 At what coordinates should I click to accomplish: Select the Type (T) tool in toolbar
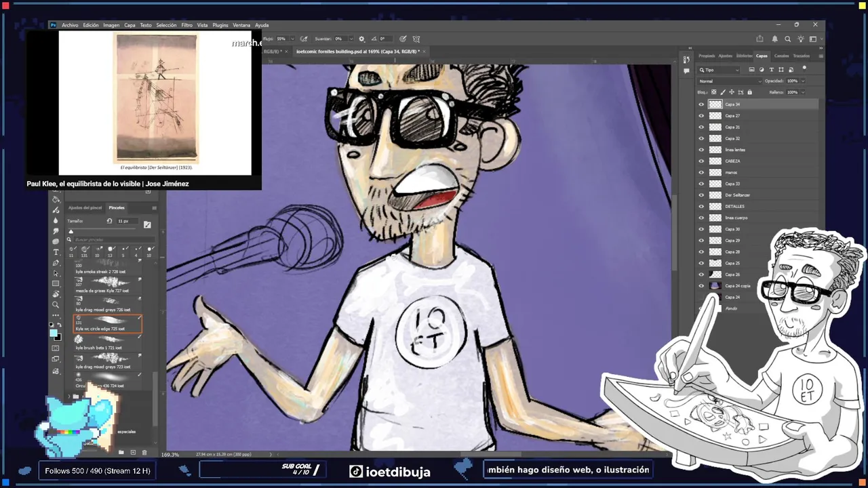(56, 252)
